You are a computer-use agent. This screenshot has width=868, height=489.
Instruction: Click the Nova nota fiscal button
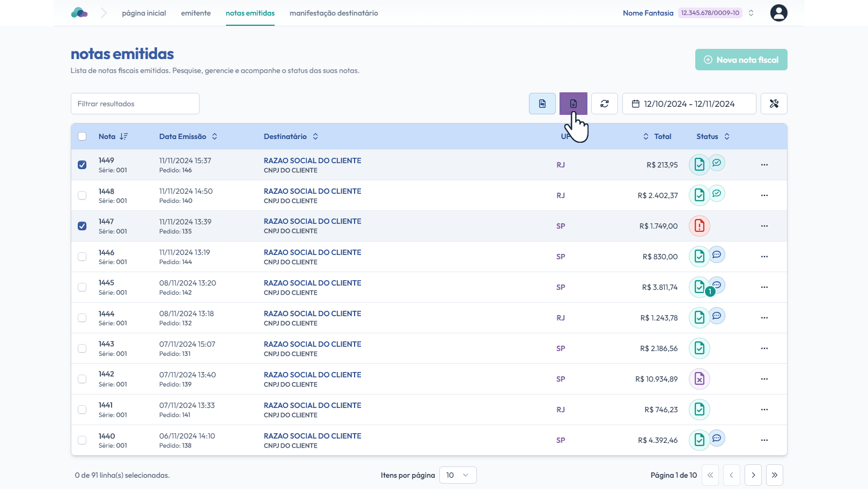click(x=741, y=60)
